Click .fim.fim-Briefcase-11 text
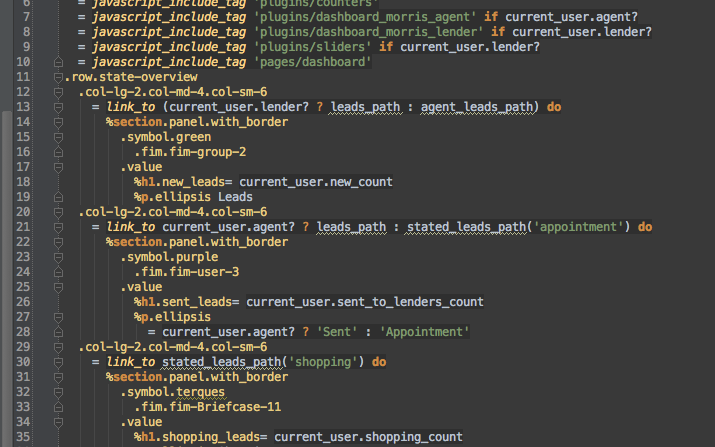The height and width of the screenshot is (447, 715). click(x=207, y=407)
